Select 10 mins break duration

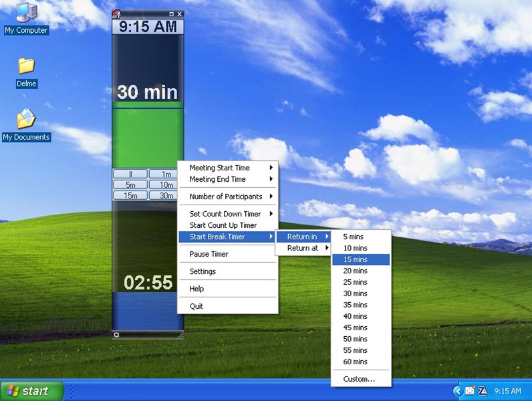pyautogui.click(x=361, y=248)
